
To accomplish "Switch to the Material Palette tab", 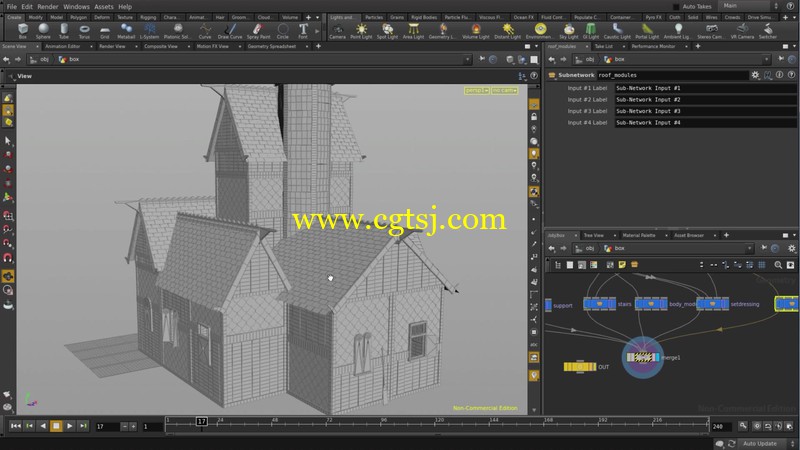I will click(x=639, y=235).
